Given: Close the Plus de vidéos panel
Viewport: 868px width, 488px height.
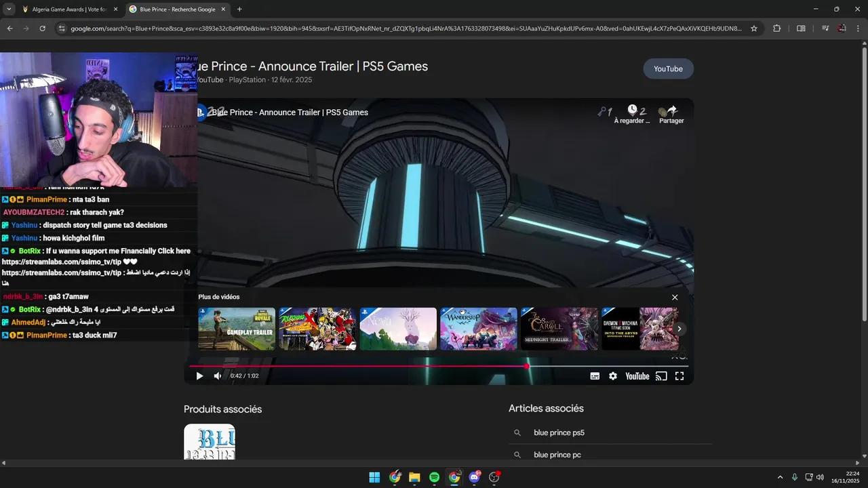Looking at the screenshot, I should 675,298.
